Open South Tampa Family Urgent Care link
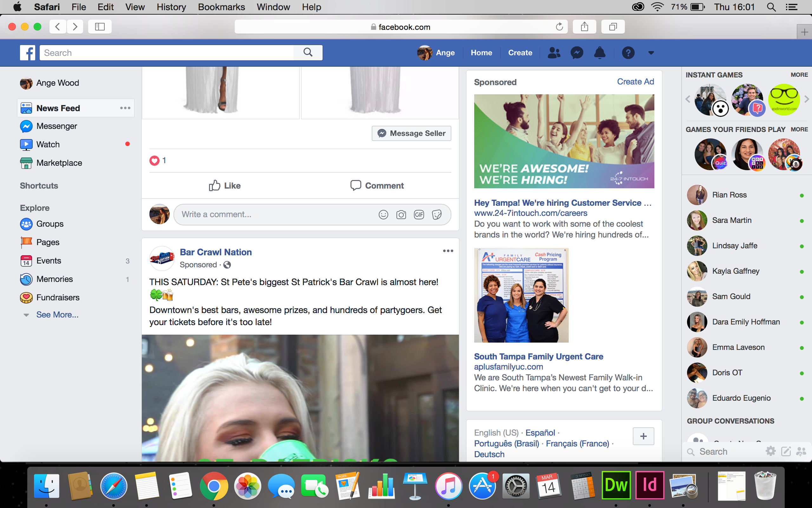 point(538,357)
